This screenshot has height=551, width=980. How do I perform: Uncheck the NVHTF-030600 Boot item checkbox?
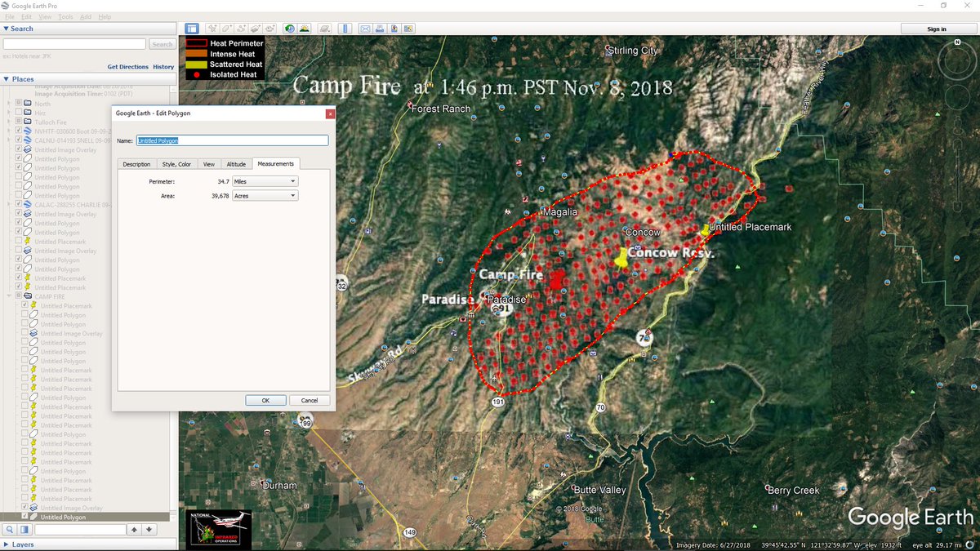point(19,131)
